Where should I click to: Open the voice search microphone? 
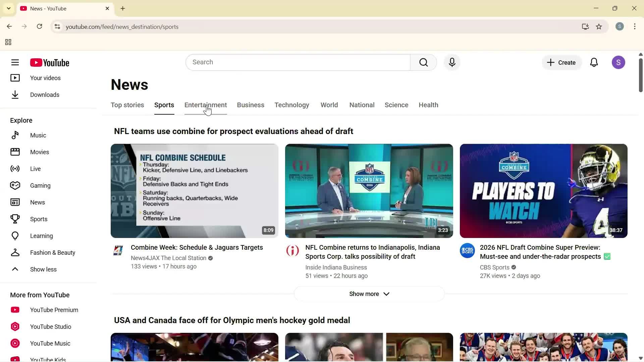[x=452, y=62]
